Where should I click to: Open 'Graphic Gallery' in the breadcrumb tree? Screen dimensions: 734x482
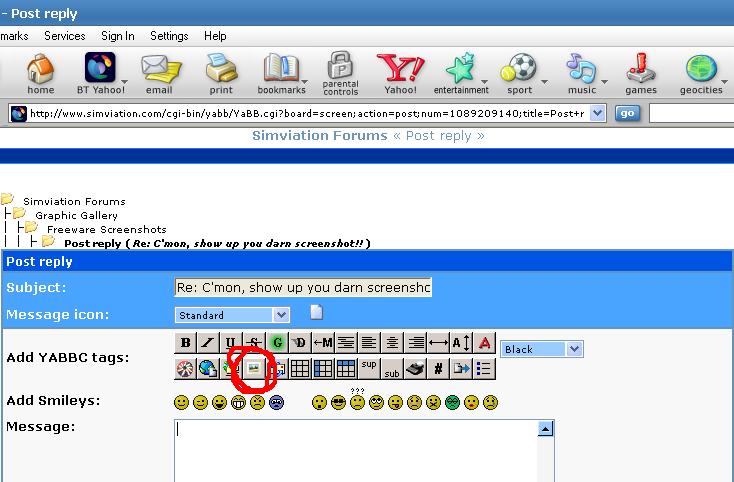pyautogui.click(x=76, y=216)
